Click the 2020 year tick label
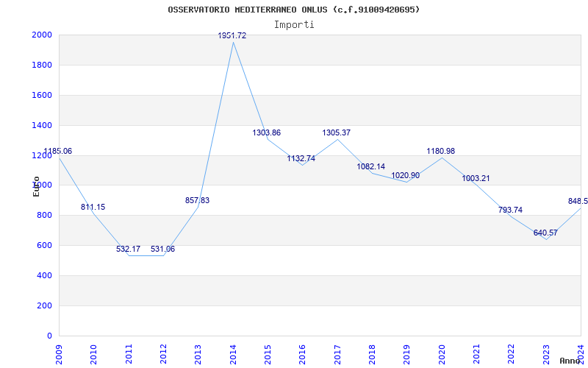Image resolution: width=588 pixels, height=368 pixels. pyautogui.click(x=442, y=355)
